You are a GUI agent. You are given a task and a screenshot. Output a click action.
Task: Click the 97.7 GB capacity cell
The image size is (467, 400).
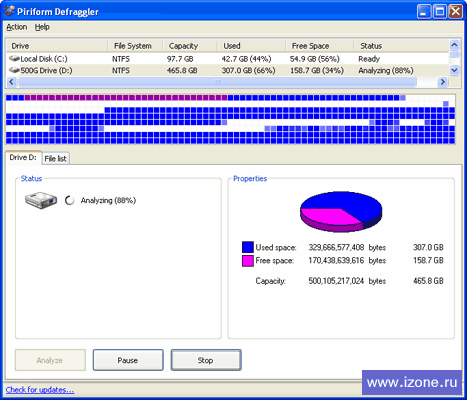(x=180, y=59)
